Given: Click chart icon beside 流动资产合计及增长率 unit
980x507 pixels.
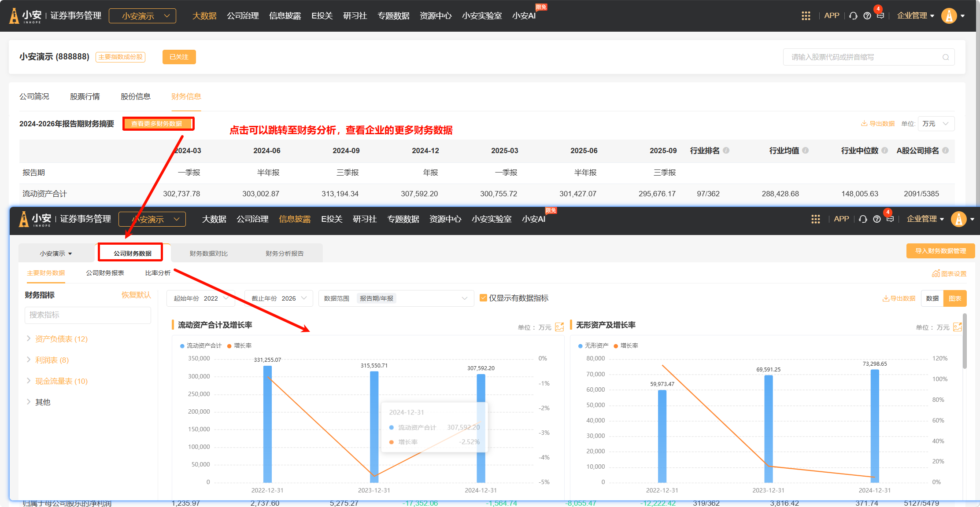Looking at the screenshot, I should (559, 327).
